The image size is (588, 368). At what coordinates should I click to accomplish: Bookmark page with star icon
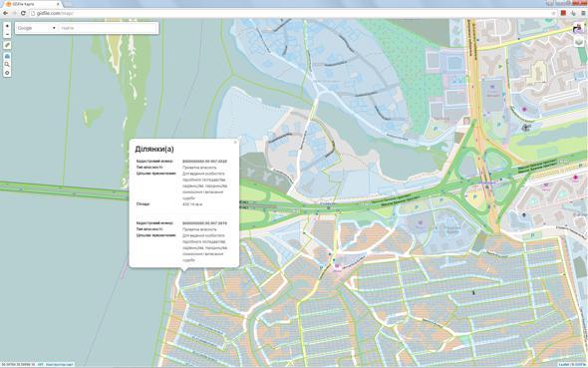553,13
